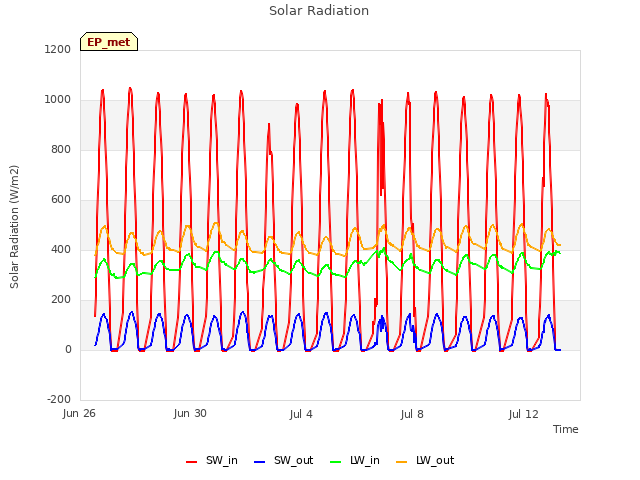
Task: Click the -200 y-axis tick label
Action: (x=59, y=400)
